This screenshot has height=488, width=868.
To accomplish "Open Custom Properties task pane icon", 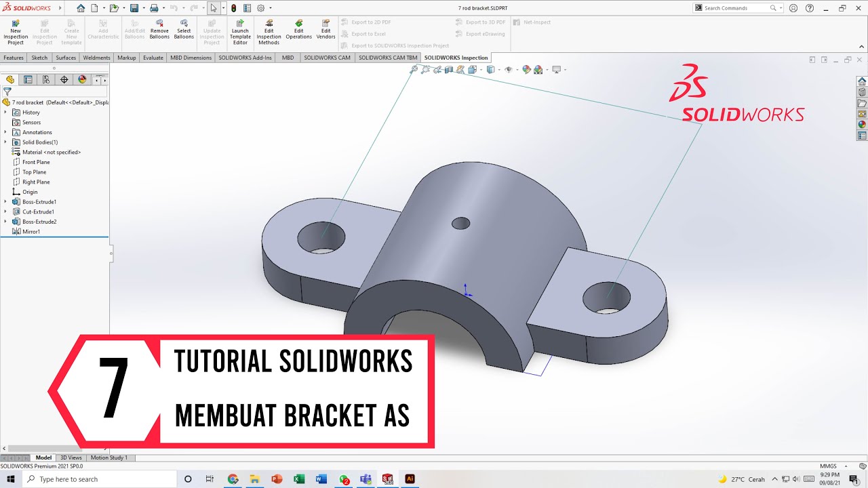I will point(862,136).
